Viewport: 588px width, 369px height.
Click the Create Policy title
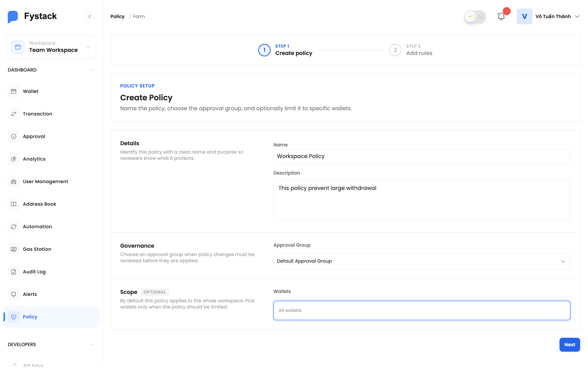[146, 98]
